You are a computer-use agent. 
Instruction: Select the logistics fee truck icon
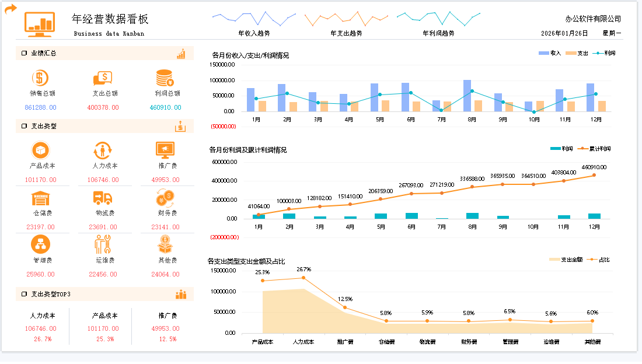(x=102, y=198)
